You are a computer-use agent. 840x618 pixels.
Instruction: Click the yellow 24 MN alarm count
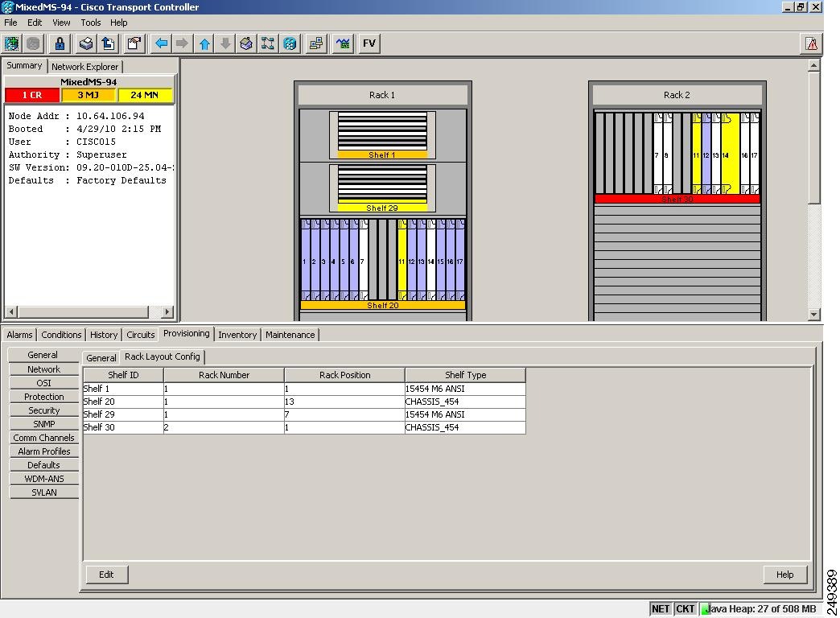coord(145,95)
